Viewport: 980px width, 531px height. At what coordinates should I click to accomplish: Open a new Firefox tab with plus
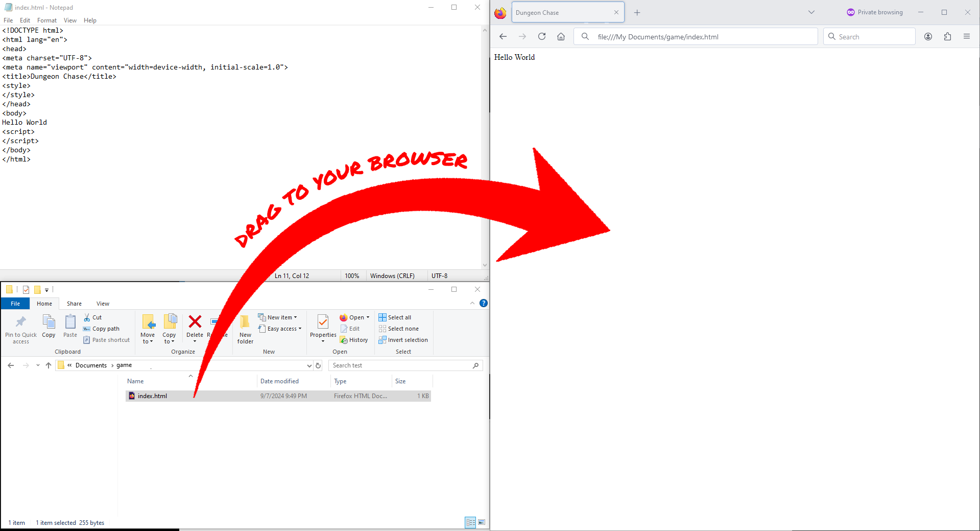637,12
